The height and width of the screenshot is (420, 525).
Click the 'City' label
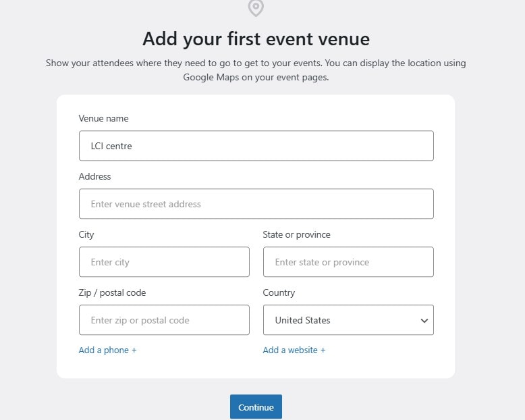pos(86,234)
